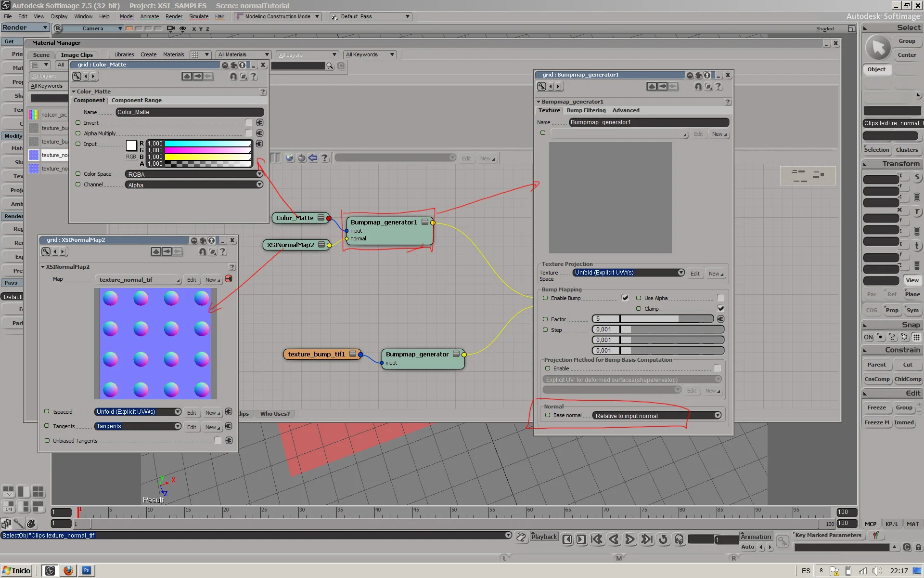
Task: Click the white Input color swatch
Action: click(x=131, y=145)
